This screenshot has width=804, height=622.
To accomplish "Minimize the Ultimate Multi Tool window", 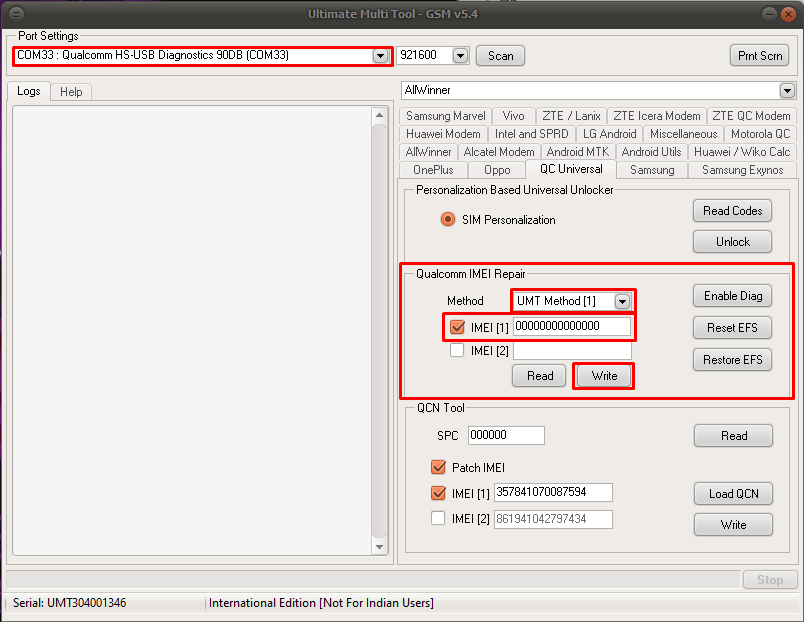I will coord(769,14).
